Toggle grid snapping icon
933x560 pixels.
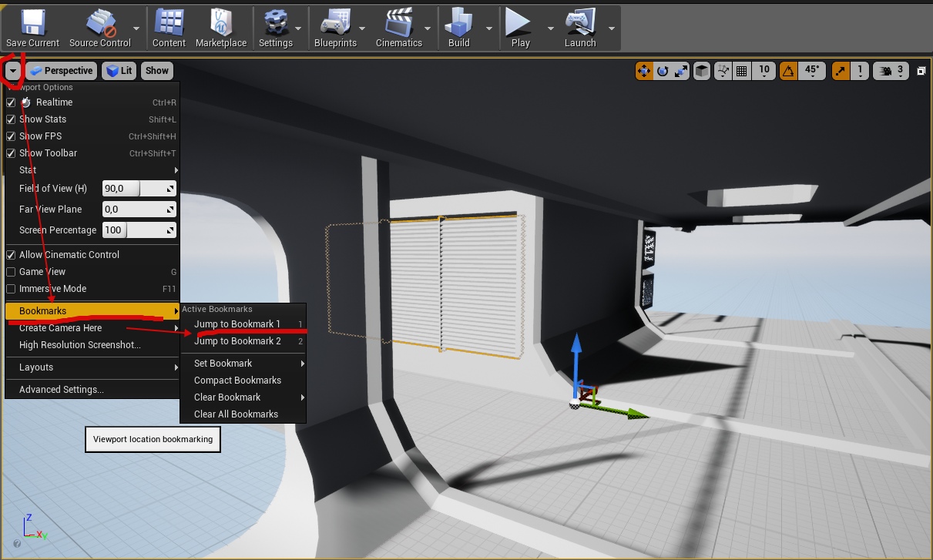tap(742, 71)
